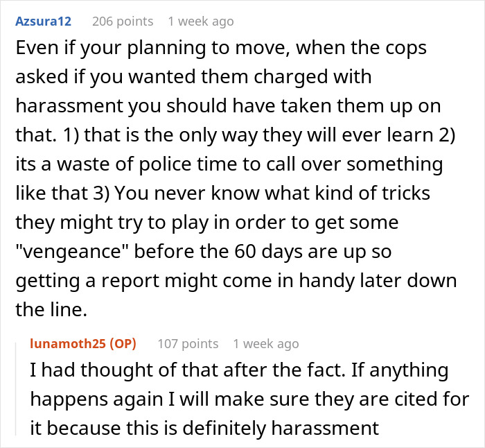The height and width of the screenshot is (448, 485).
Task: Click the line starting 'harassment you should have'
Action: 227,107
